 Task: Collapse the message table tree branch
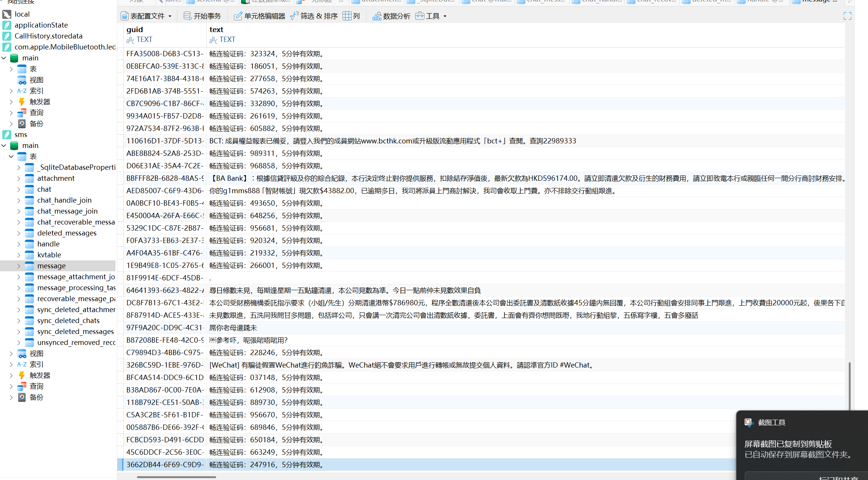18,266
